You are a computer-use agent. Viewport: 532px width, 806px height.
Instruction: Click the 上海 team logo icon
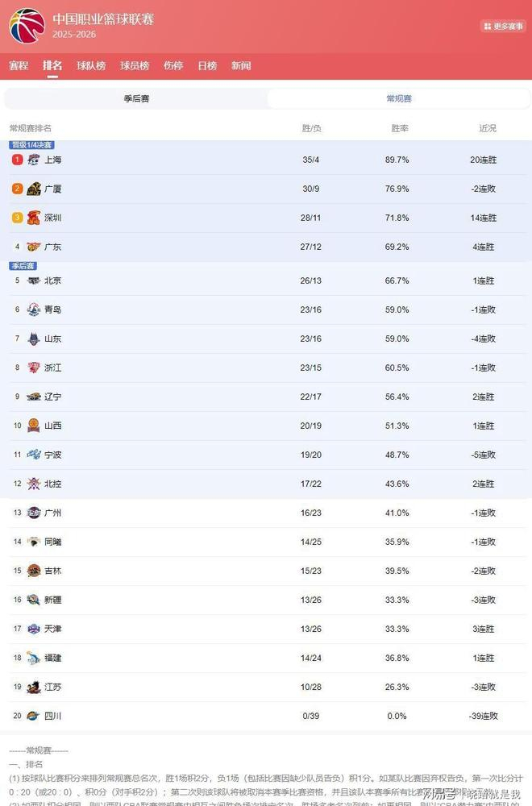click(x=33, y=160)
